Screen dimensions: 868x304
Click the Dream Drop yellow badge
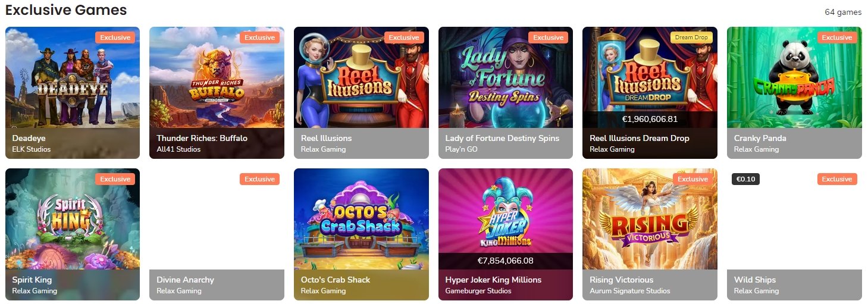(691, 37)
